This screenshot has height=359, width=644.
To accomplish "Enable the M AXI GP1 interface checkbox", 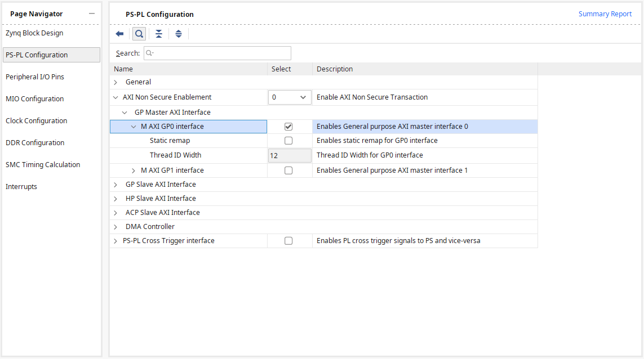I will (288, 170).
